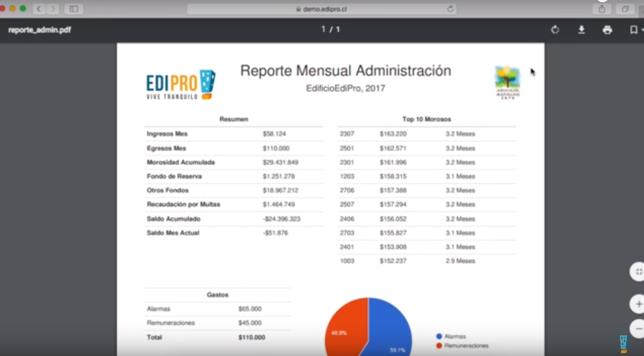Navigate back with the back arrow
644x356 pixels.
39,9
